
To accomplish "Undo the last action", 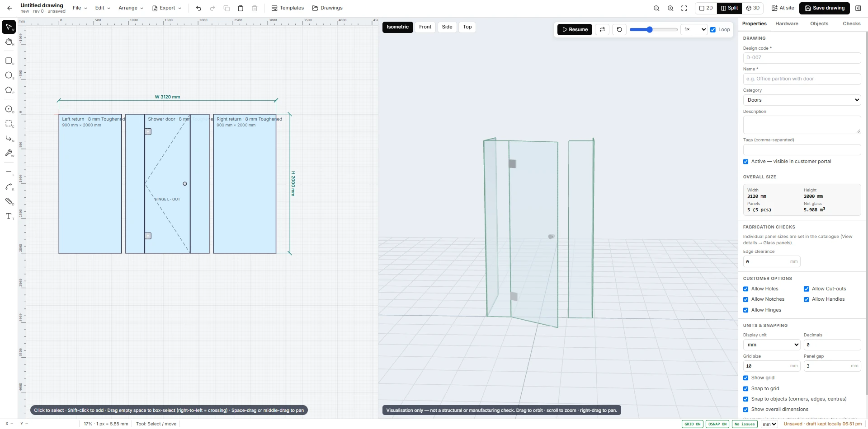I will pyautogui.click(x=198, y=8).
